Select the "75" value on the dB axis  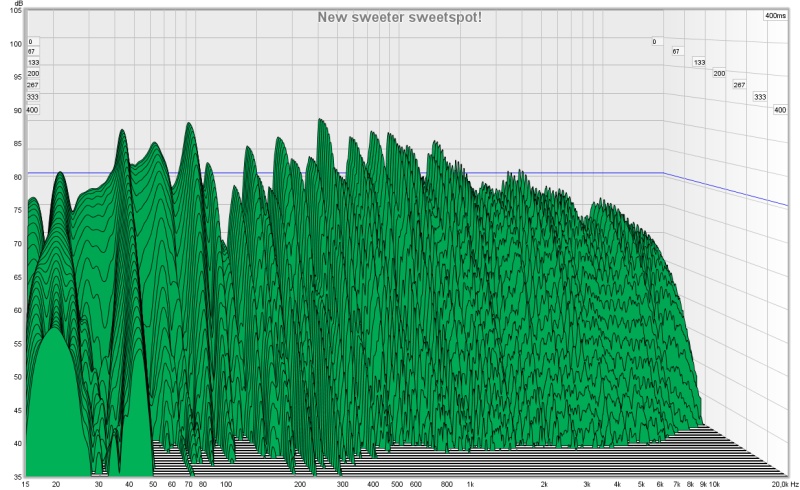click(x=17, y=210)
